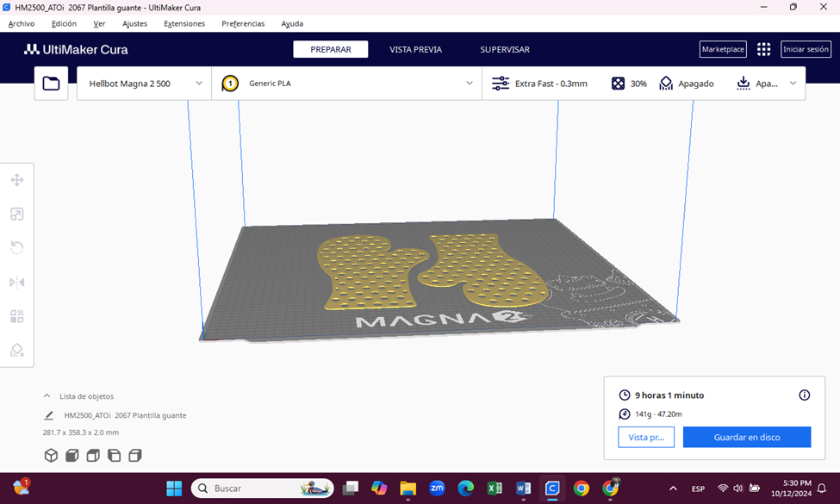840x504 pixels.
Task: Open Word from the taskbar
Action: point(524,488)
